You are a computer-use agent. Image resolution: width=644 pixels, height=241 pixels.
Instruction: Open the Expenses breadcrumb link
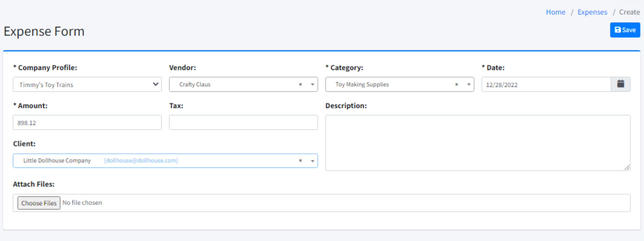(x=592, y=12)
